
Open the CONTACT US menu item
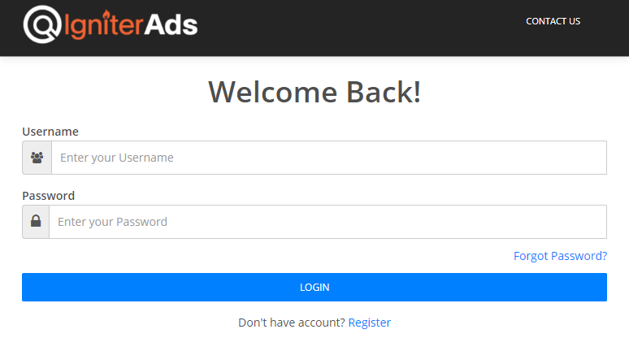pyautogui.click(x=553, y=21)
